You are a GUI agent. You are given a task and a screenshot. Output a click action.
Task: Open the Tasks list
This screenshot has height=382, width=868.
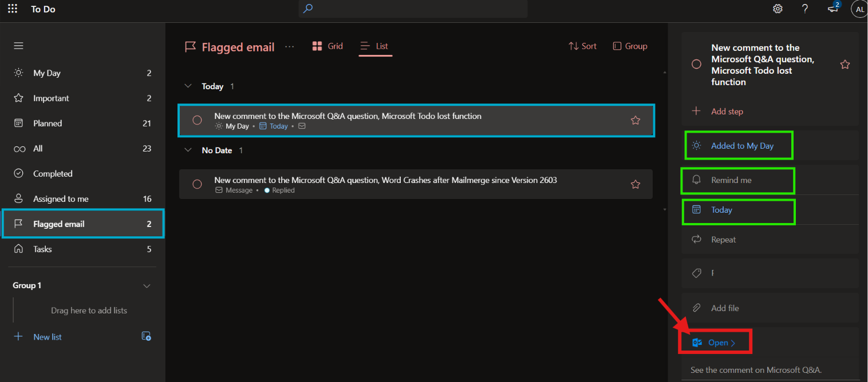[82, 249]
